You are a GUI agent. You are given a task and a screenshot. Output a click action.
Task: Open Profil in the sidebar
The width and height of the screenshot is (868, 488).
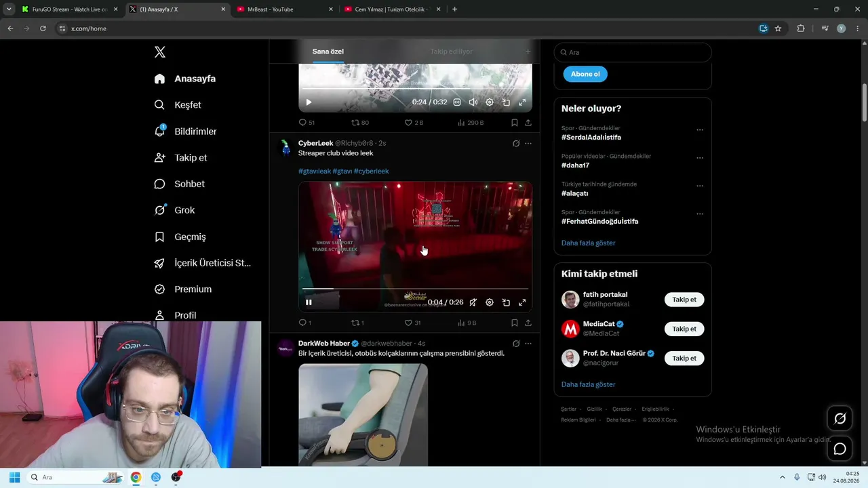(x=175, y=315)
